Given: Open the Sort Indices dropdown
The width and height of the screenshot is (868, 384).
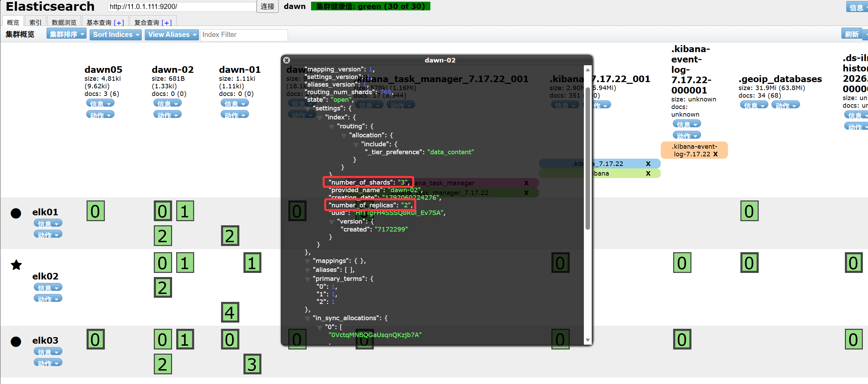Looking at the screenshot, I should click(x=116, y=34).
